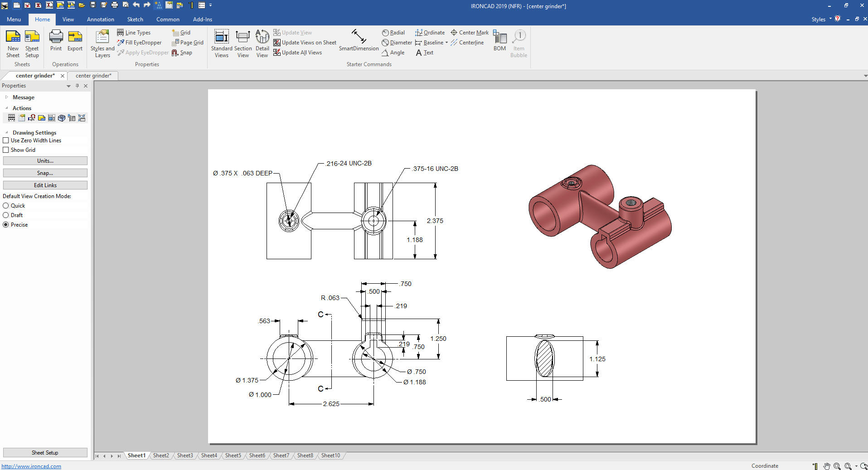Select the Quick view creation mode
Screen dimensions: 868x470
[6, 206]
